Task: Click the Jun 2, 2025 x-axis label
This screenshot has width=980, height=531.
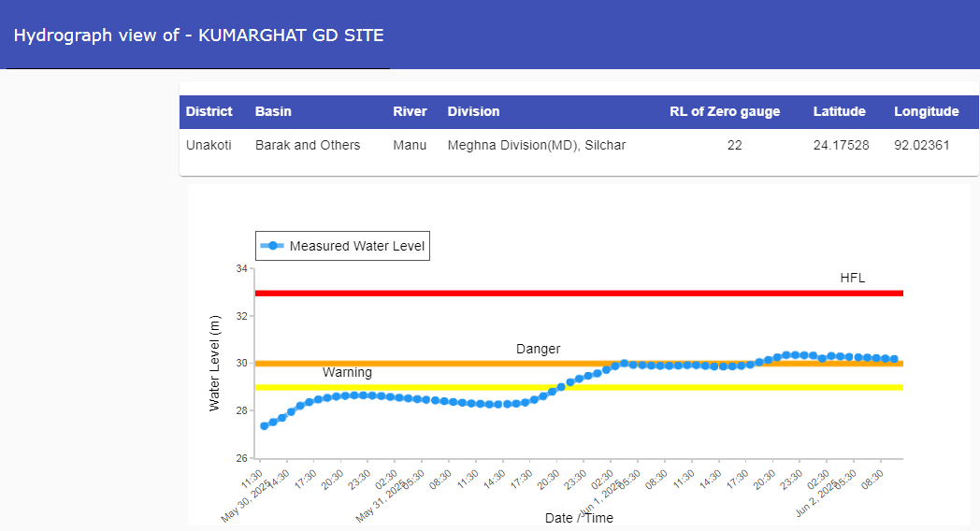Action: click(817, 499)
